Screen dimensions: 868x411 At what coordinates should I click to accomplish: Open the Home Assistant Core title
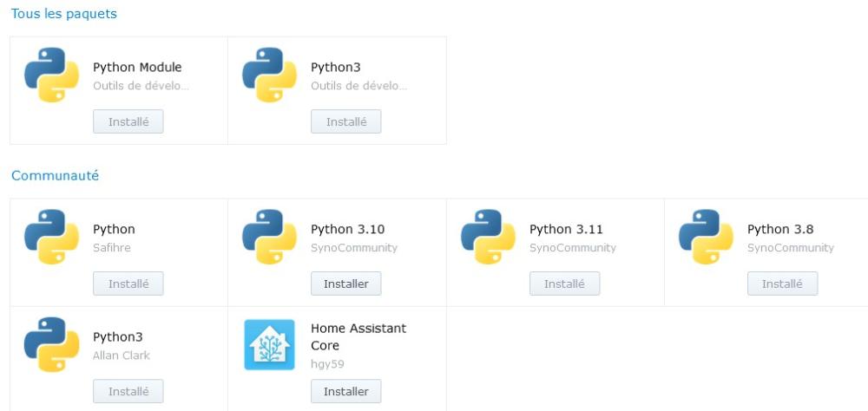(x=358, y=337)
